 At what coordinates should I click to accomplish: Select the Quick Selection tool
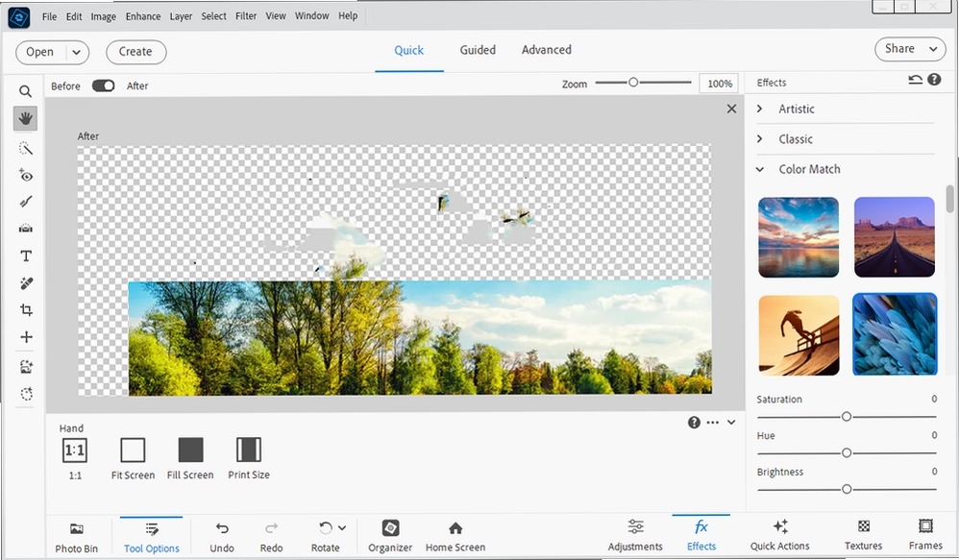pos(25,149)
